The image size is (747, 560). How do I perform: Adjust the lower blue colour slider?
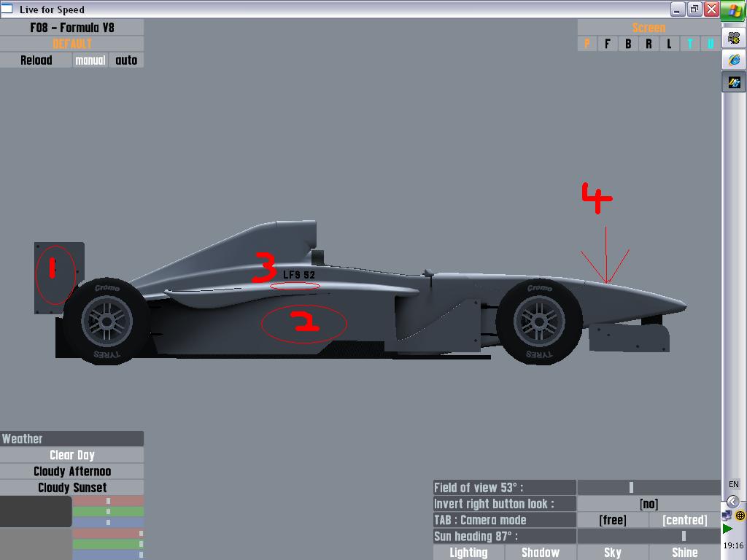tap(108, 555)
